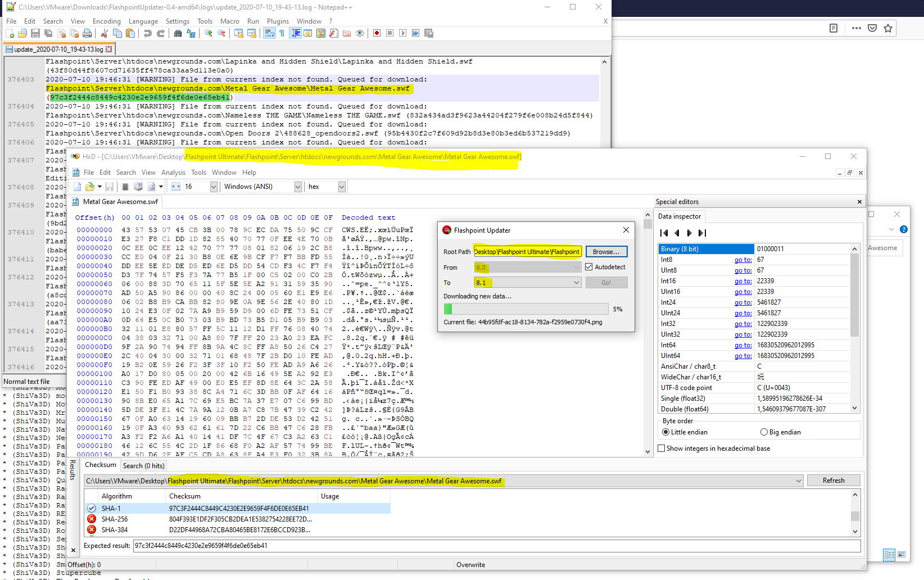This screenshot has height=580, width=924.
Task: Enable Autodetect in Flashpoint Updater
Action: coord(588,266)
